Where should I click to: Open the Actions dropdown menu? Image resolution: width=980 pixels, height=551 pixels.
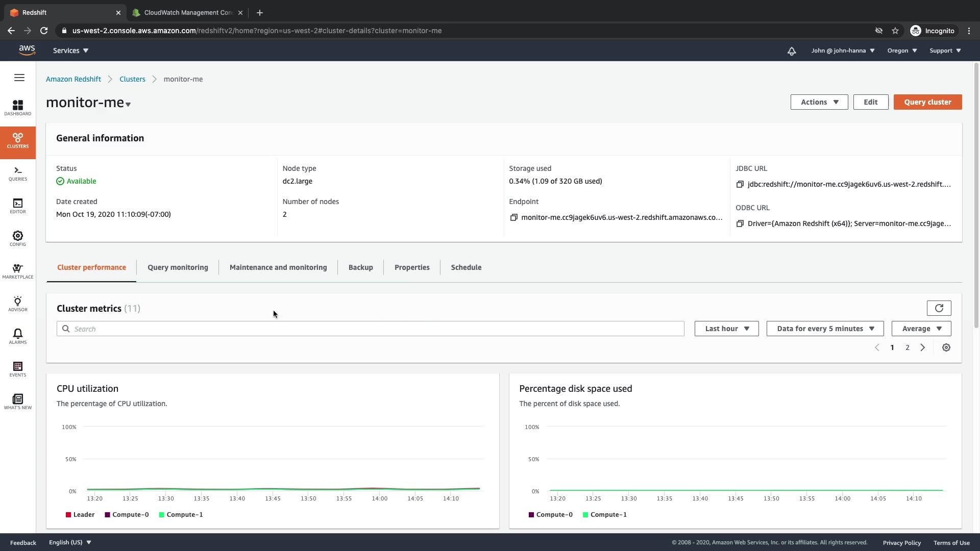(x=819, y=102)
